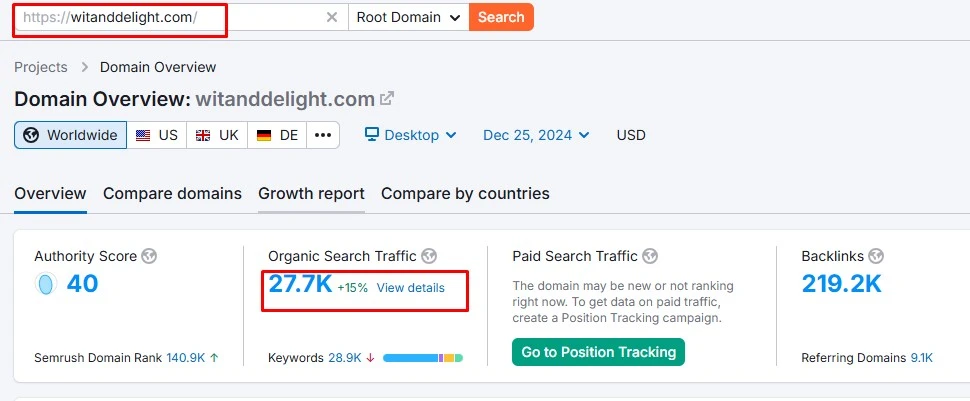Click globe icon next to Paid Search Traffic
The width and height of the screenshot is (970, 401).
click(650, 256)
